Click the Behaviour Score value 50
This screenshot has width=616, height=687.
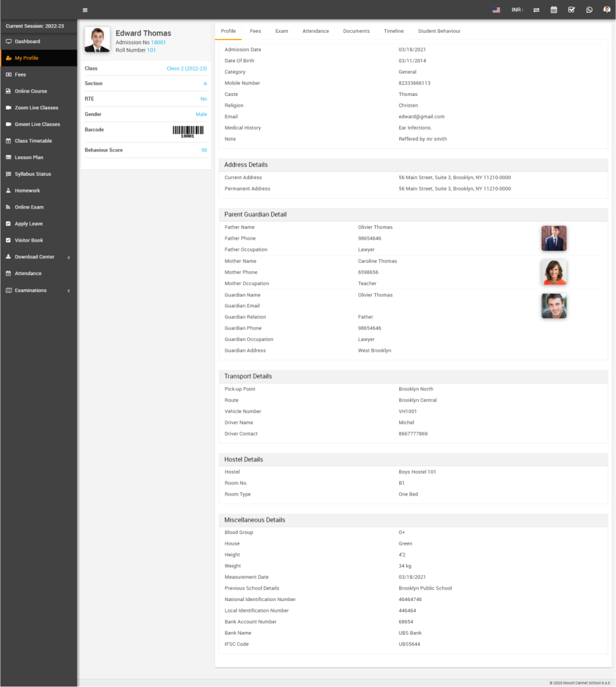204,150
